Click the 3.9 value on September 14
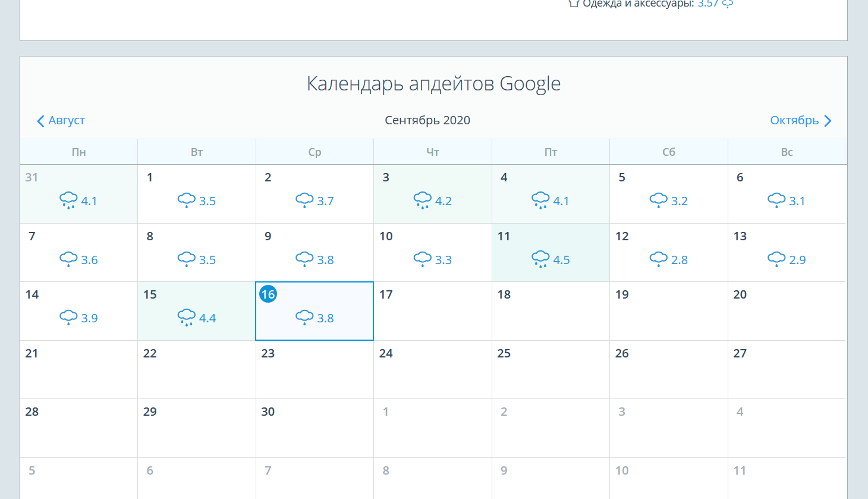 pos(89,318)
